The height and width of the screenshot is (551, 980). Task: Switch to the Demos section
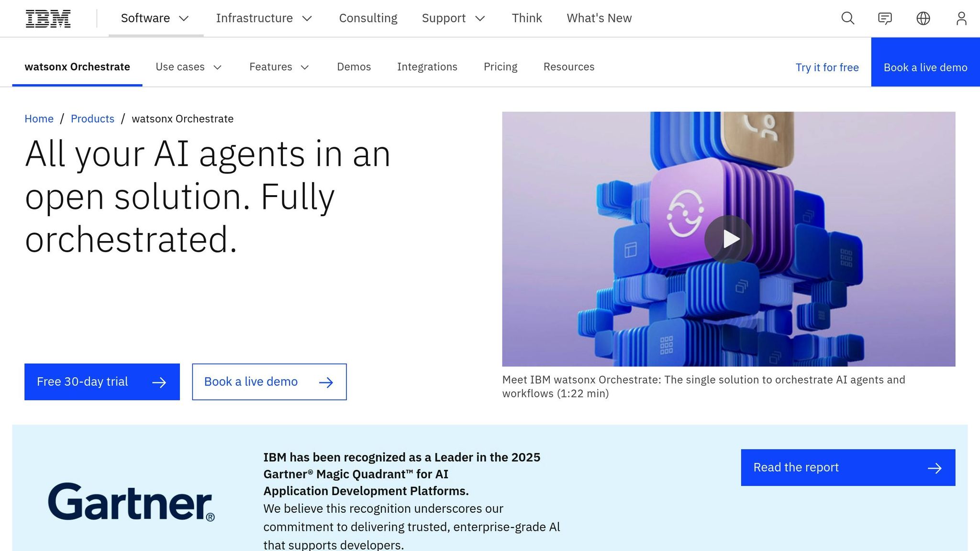(354, 67)
